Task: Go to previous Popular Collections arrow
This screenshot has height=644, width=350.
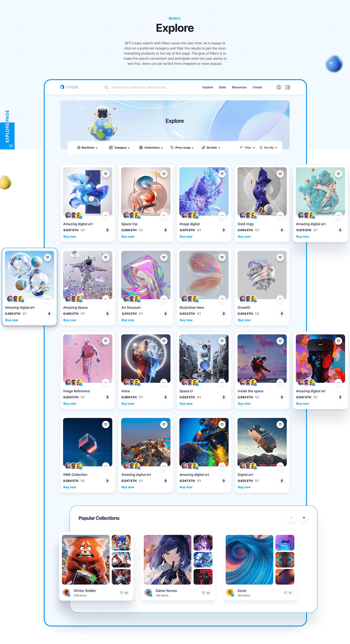Action: [291, 518]
